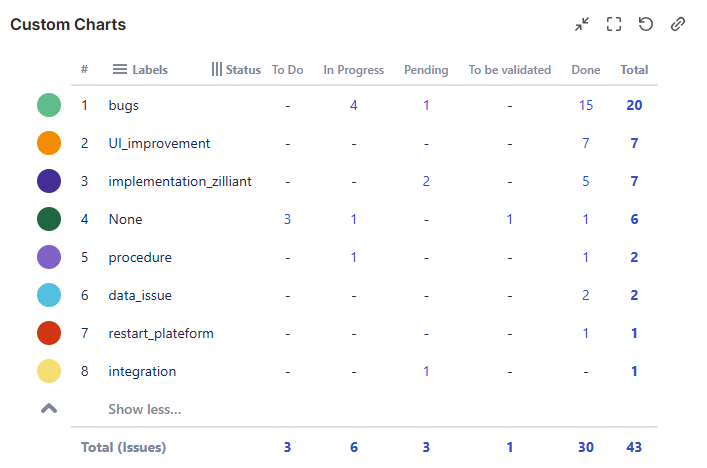Open the 4 In Progress bugs issues
The width and height of the screenshot is (707, 468).
click(354, 105)
